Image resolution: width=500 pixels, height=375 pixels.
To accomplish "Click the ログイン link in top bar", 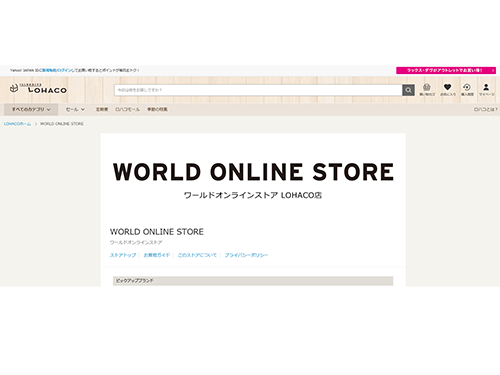I will coord(64,70).
